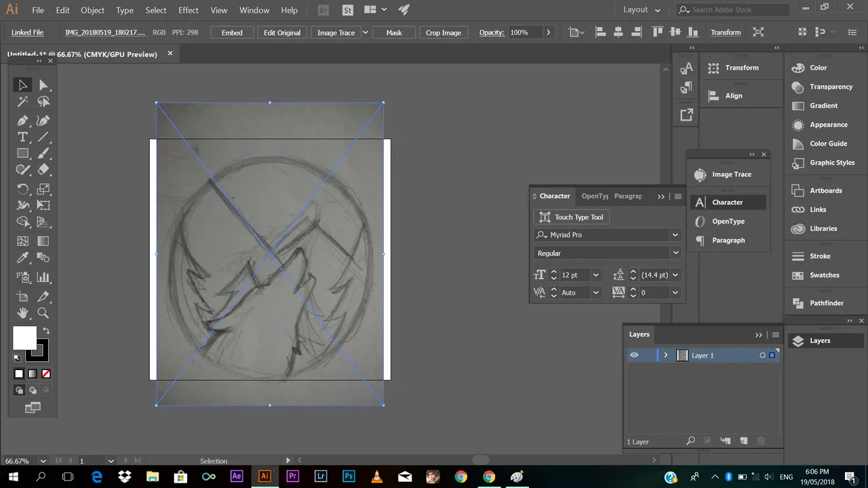The image size is (868, 488).
Task: Select the Rotate tool
Action: tap(22, 189)
